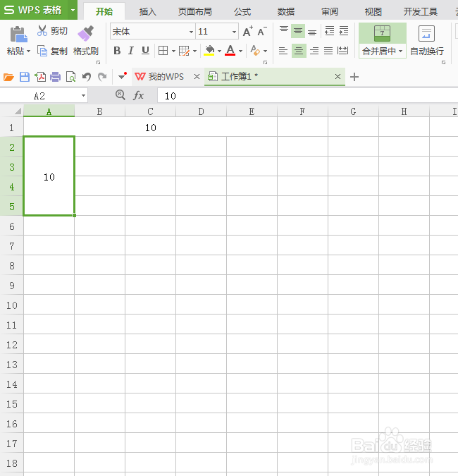Select column C header
458x476 pixels.
(x=151, y=111)
